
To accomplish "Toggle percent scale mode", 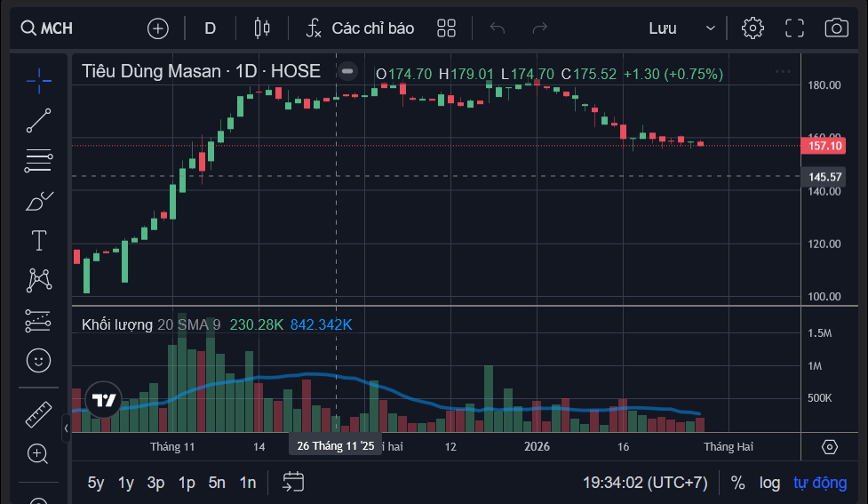I will [x=737, y=483].
